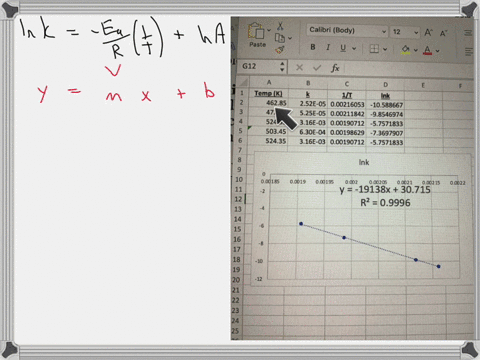Select column B header
480x360 pixels.
(308, 83)
